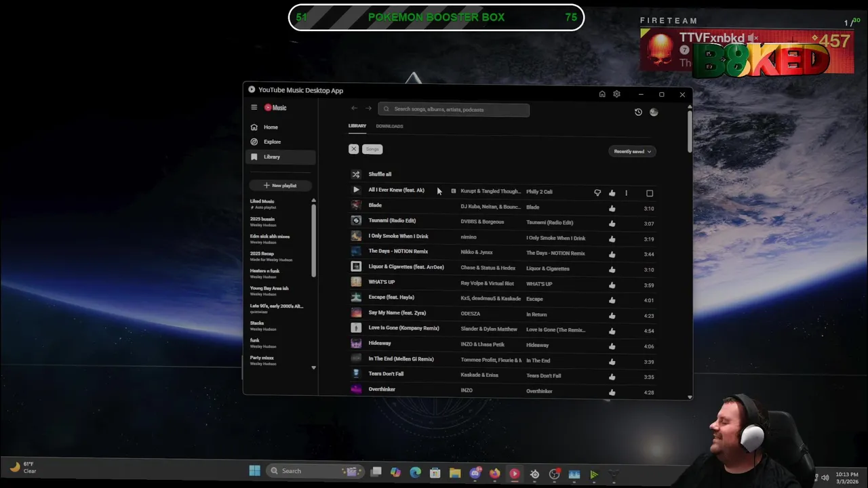Open the listening history clock icon
This screenshot has width=868, height=488.
coord(638,112)
